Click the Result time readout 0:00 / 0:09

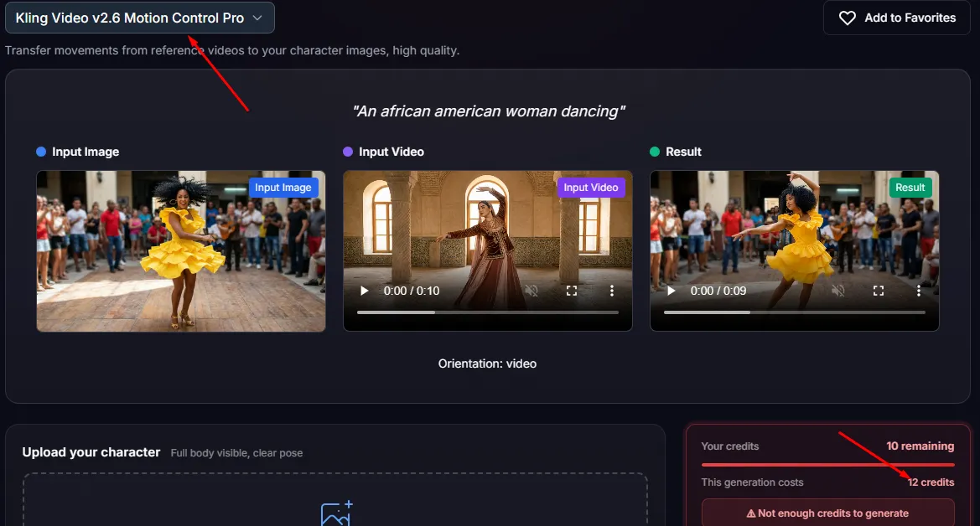click(x=718, y=291)
